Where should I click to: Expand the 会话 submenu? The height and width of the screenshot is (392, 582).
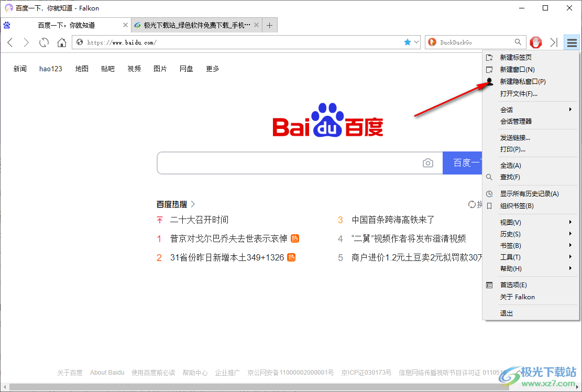click(x=531, y=110)
